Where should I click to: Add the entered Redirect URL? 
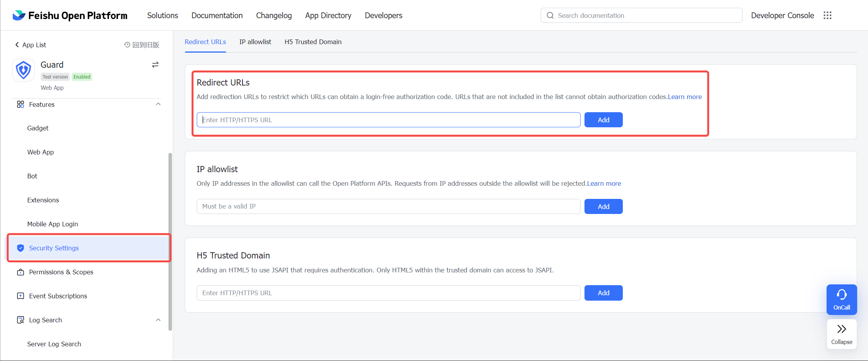click(603, 120)
